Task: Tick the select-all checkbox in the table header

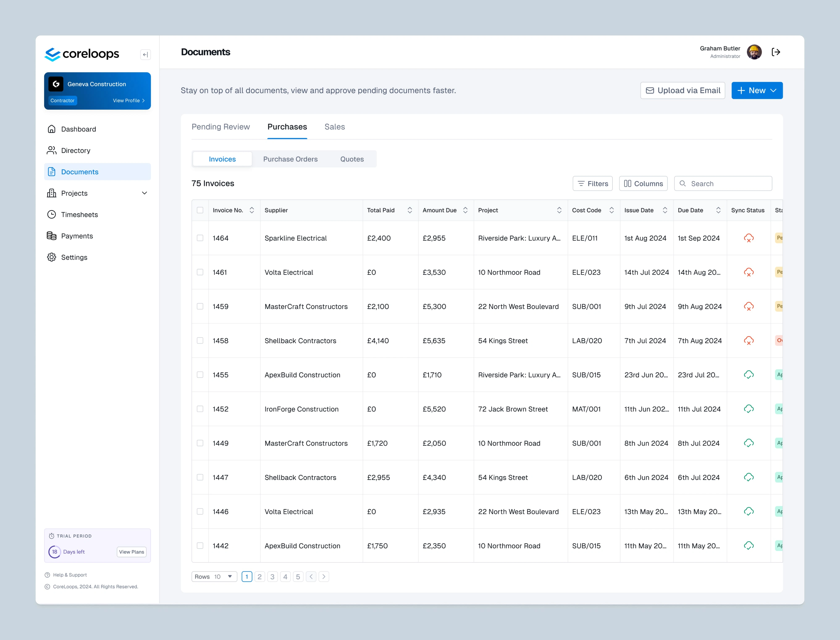Action: 200,210
